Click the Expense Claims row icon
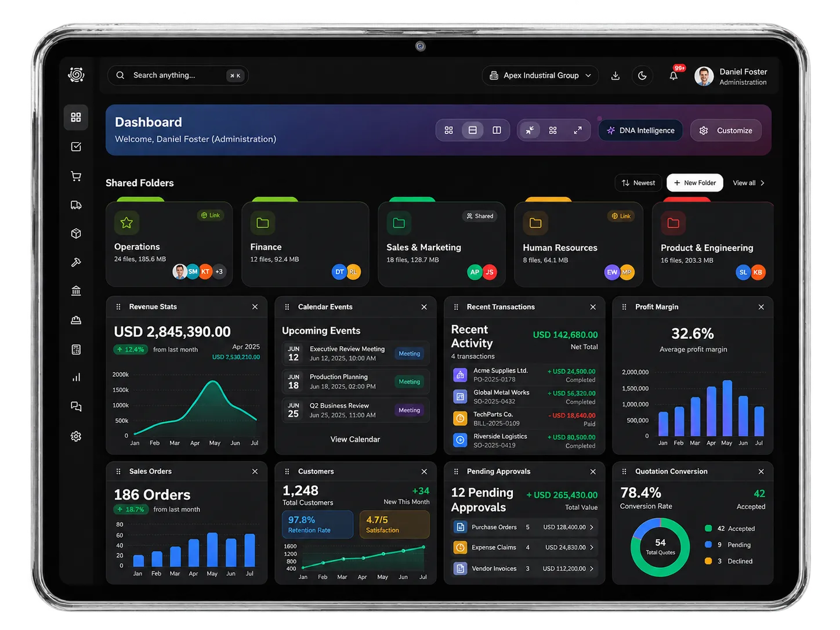Viewport: 840px width, 630px height. pyautogui.click(x=460, y=548)
